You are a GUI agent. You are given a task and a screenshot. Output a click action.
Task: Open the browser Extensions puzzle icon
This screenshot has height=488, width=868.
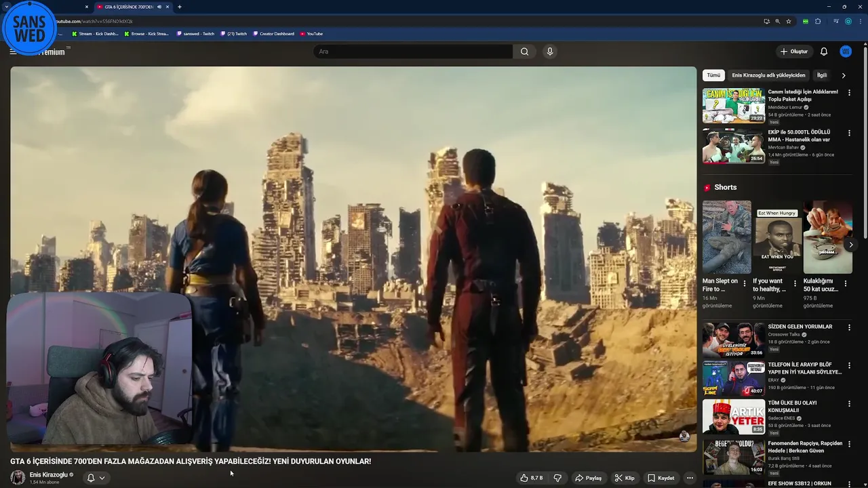point(818,21)
